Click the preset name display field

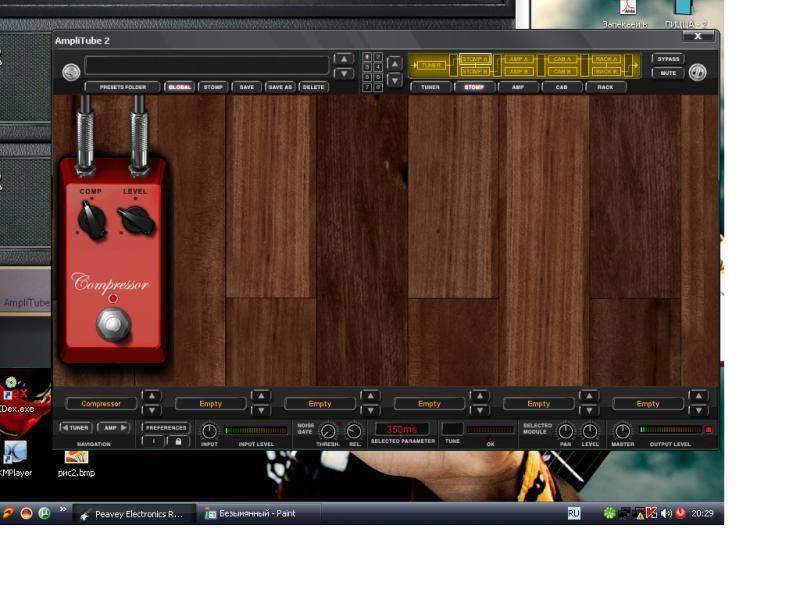click(x=207, y=65)
